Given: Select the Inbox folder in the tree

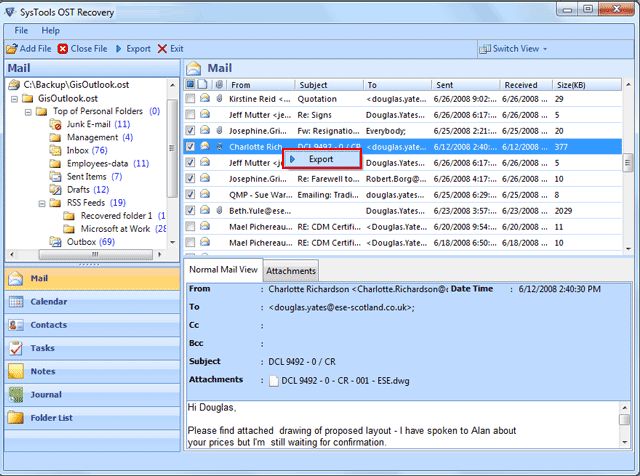Looking at the screenshot, I should click(x=78, y=150).
